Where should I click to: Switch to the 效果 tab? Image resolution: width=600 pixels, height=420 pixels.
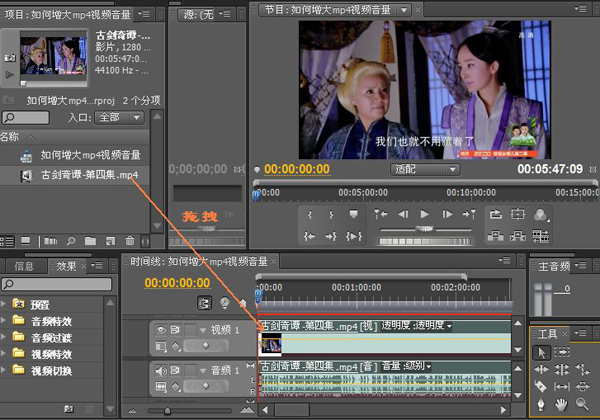click(x=66, y=266)
